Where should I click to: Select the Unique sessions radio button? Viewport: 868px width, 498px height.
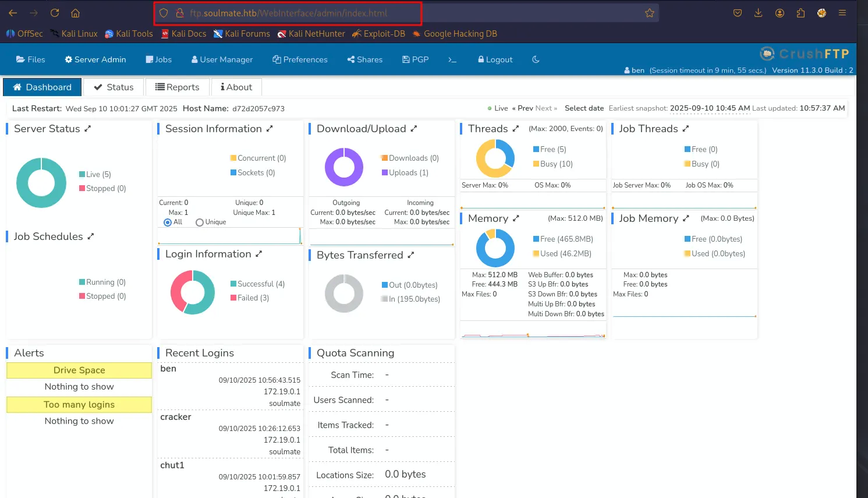coord(200,222)
